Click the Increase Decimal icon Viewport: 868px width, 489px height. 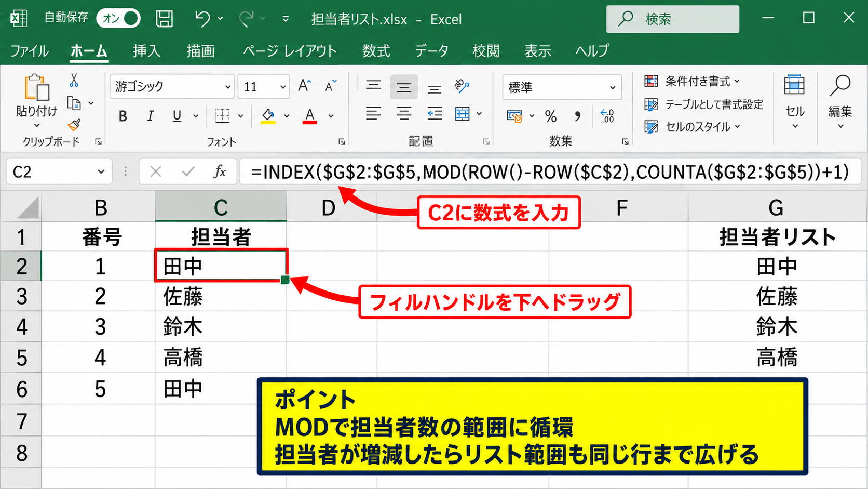point(607,116)
